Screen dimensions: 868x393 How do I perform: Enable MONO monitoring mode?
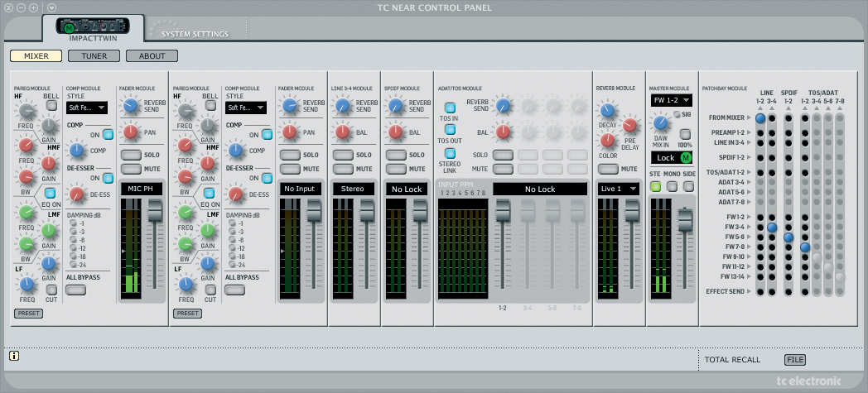672,187
